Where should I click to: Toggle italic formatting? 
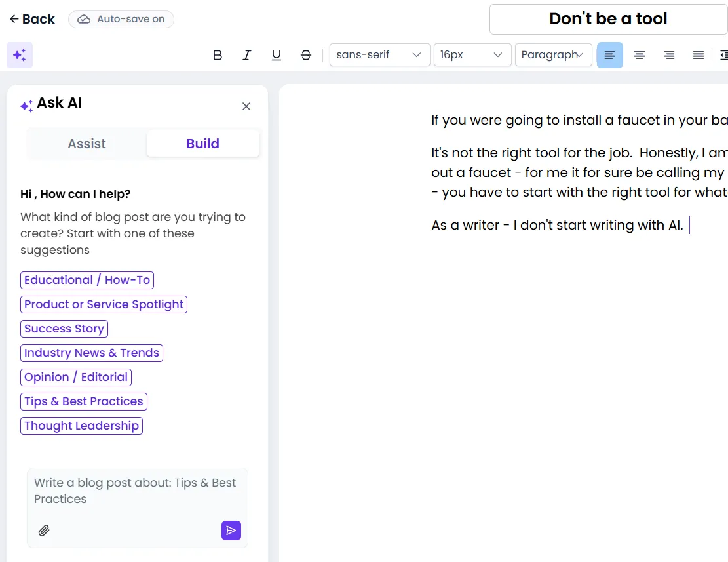pos(247,55)
